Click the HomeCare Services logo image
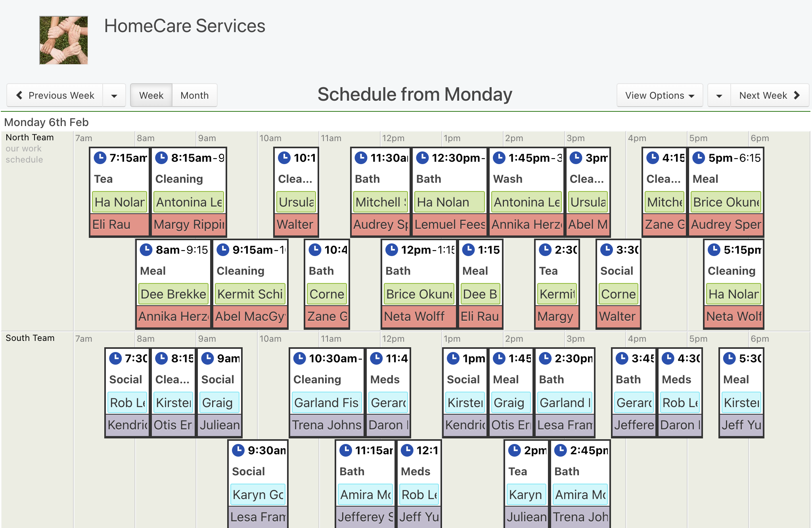Viewport: 812px width, 528px height. coord(63,40)
